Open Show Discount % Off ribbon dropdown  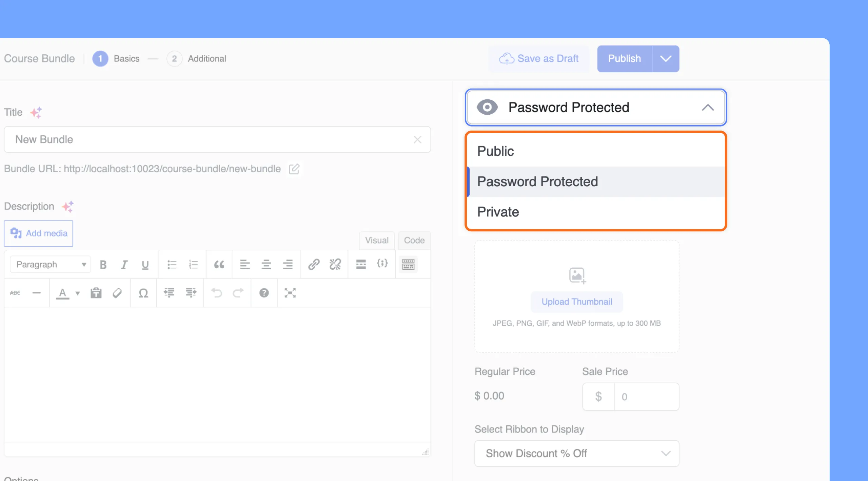(x=576, y=454)
